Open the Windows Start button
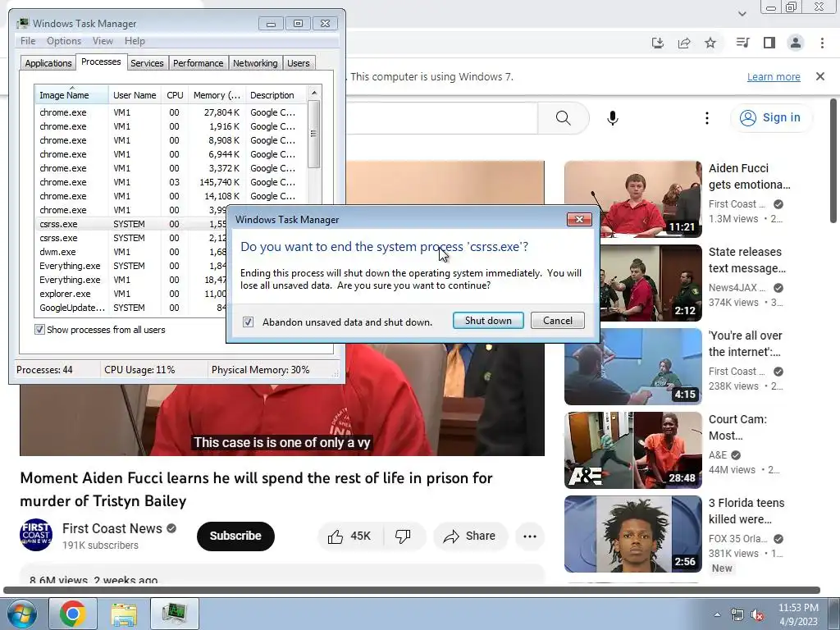 pos(22,614)
